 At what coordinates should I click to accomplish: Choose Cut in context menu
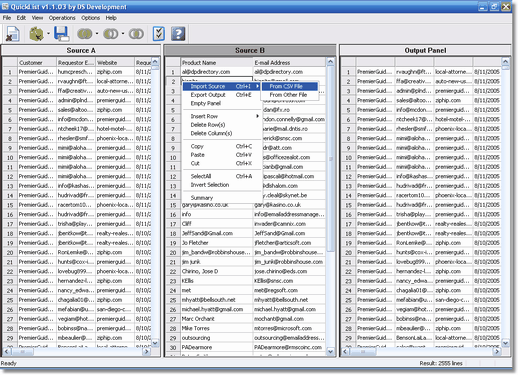tap(222, 163)
